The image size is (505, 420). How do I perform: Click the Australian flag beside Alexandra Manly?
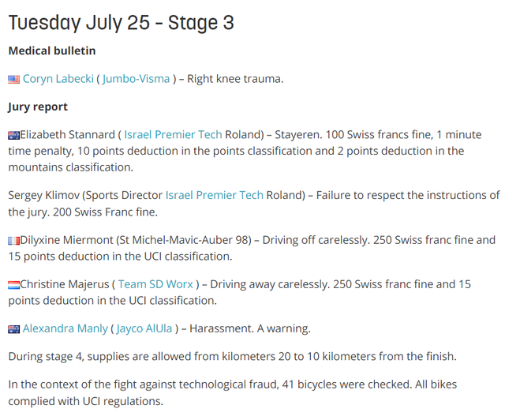click(13, 328)
